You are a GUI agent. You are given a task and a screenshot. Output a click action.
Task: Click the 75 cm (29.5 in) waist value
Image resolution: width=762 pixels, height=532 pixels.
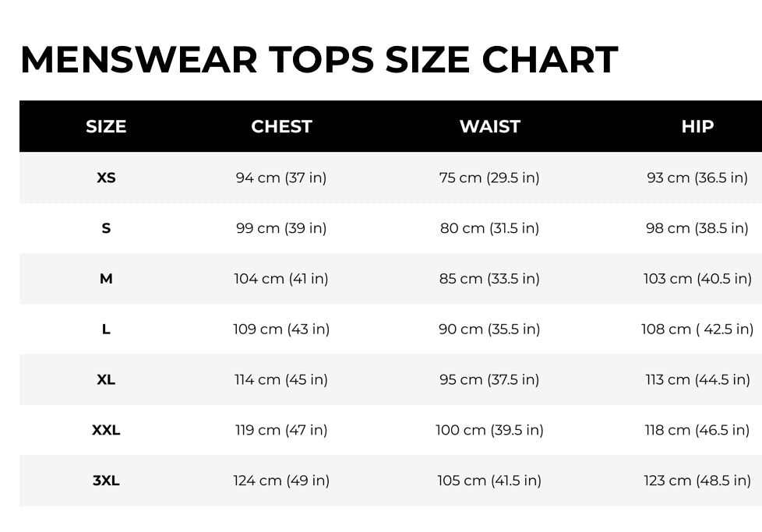point(489,178)
